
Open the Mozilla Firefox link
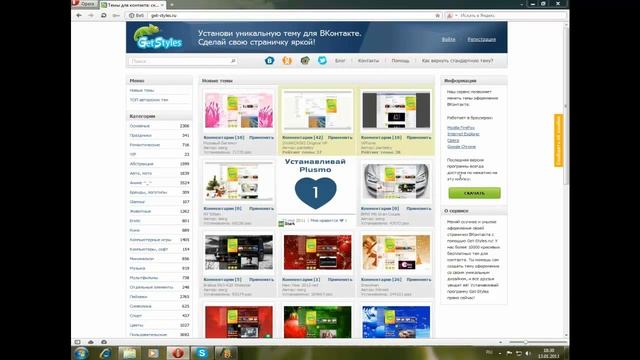pos(460,128)
